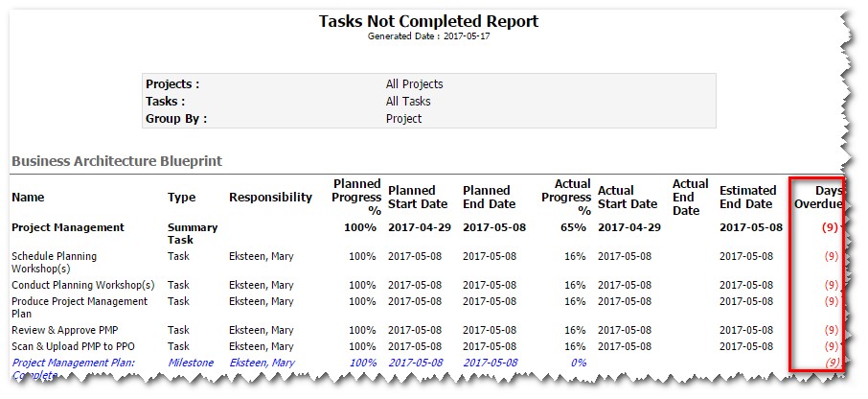Open the Schedule Planning Workshop(s) task
Screen dimensions: 868x399
[x=55, y=262]
